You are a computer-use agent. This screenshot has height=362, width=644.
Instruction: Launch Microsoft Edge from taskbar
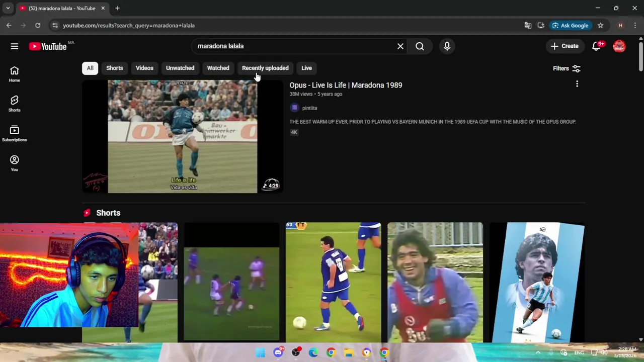[313, 352]
